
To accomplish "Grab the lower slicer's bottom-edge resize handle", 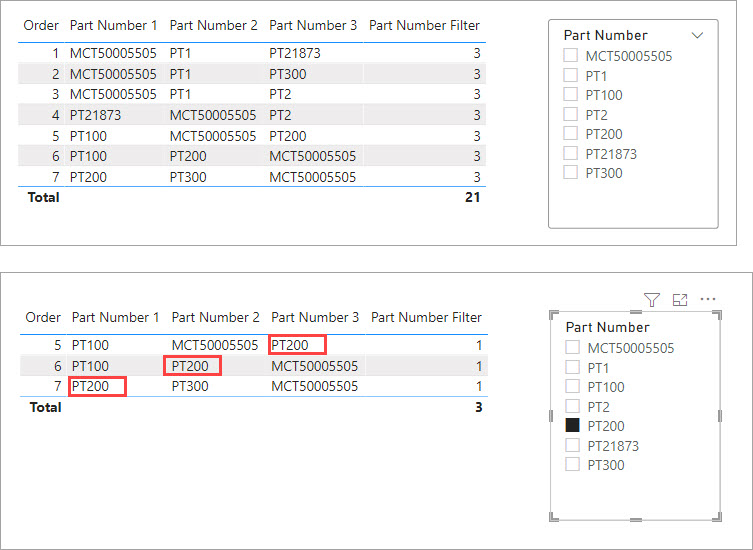I will point(635,519).
